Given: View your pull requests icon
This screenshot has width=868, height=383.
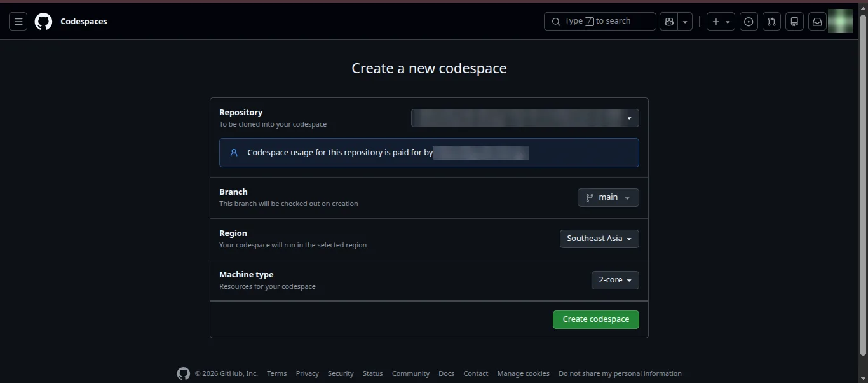Looking at the screenshot, I should pos(771,22).
